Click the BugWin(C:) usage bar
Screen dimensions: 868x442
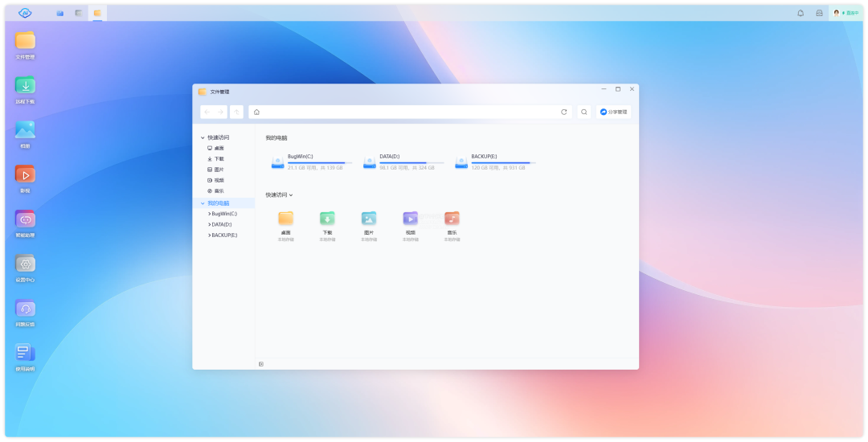point(320,162)
